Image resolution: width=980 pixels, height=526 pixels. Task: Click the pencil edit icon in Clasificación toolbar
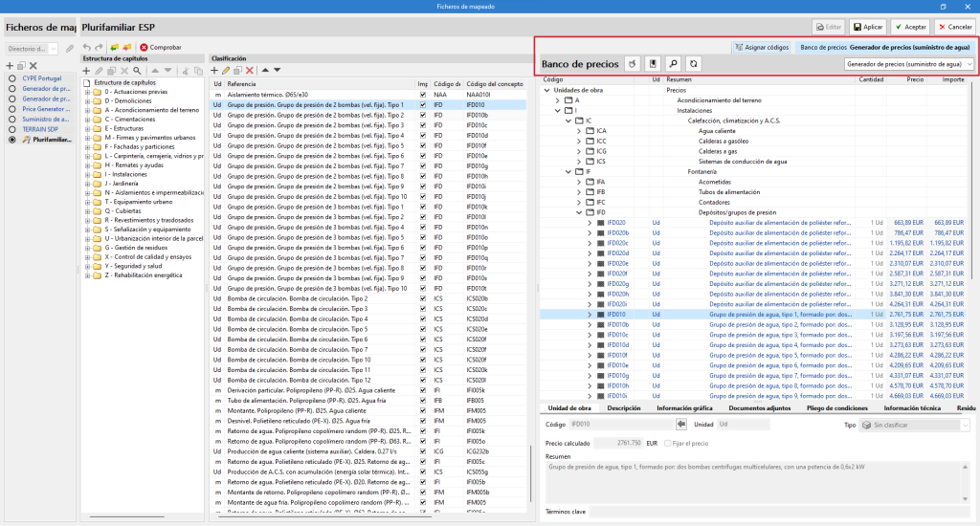(226, 71)
